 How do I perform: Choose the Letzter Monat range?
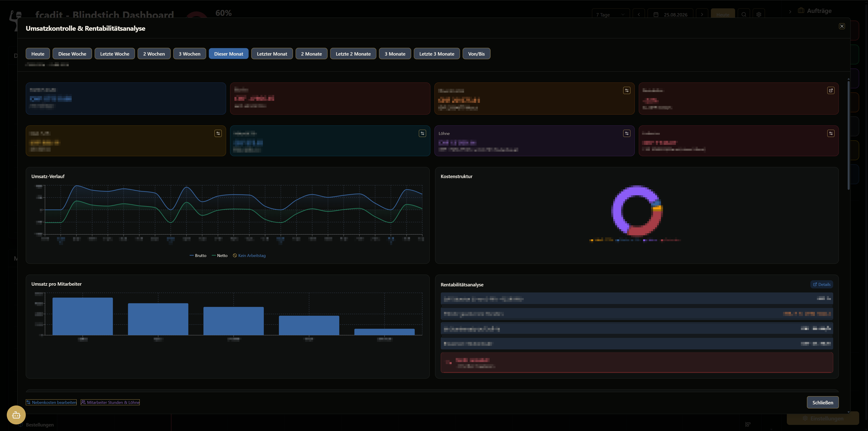click(272, 54)
